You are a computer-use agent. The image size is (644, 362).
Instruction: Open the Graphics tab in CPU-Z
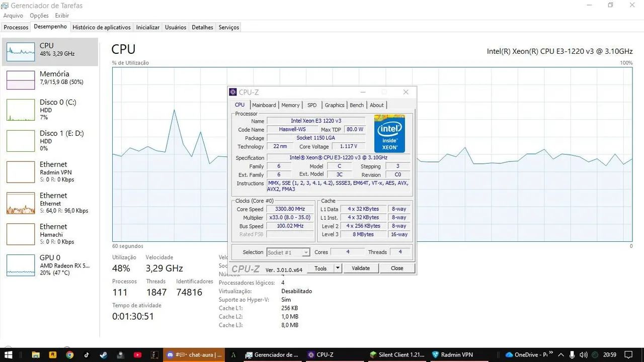335,105
